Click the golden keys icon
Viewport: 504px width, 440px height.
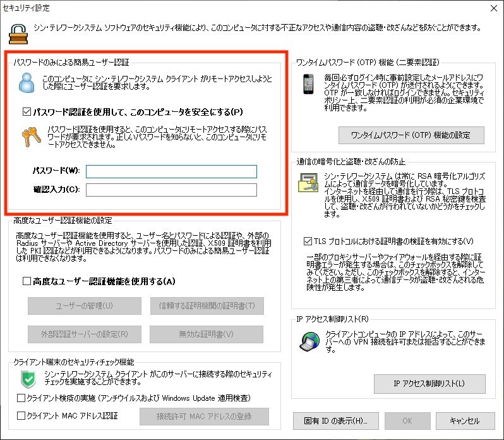[x=31, y=137]
